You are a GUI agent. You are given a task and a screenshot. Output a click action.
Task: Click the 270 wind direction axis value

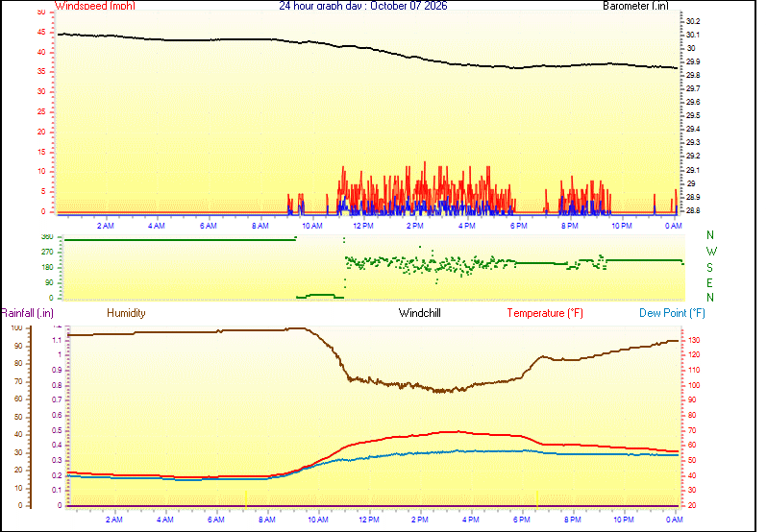(47, 253)
